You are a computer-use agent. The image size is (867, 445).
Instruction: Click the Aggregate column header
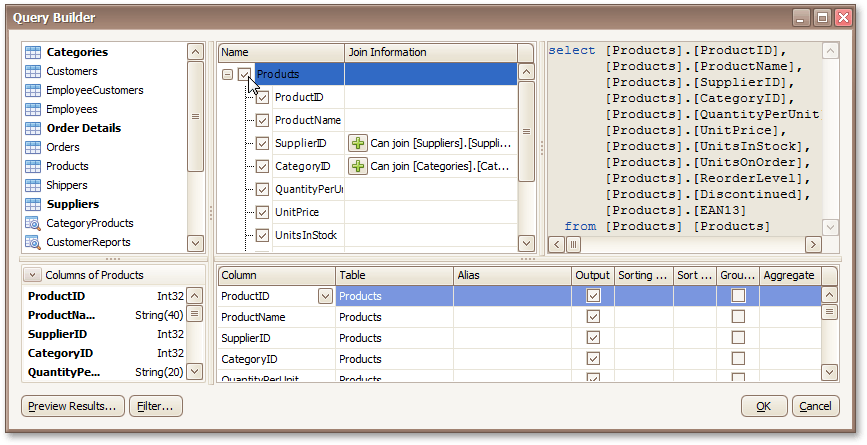click(x=788, y=275)
